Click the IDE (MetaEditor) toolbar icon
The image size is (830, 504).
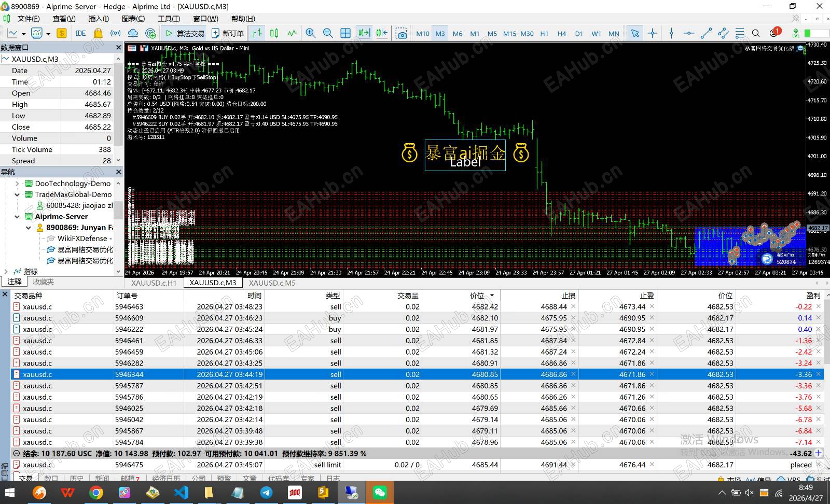80,33
